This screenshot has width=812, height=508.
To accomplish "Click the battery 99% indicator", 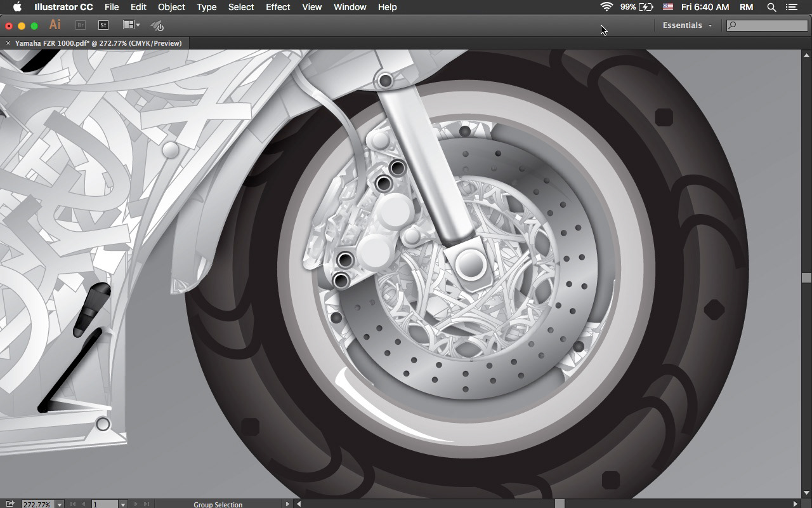I will [x=636, y=7].
